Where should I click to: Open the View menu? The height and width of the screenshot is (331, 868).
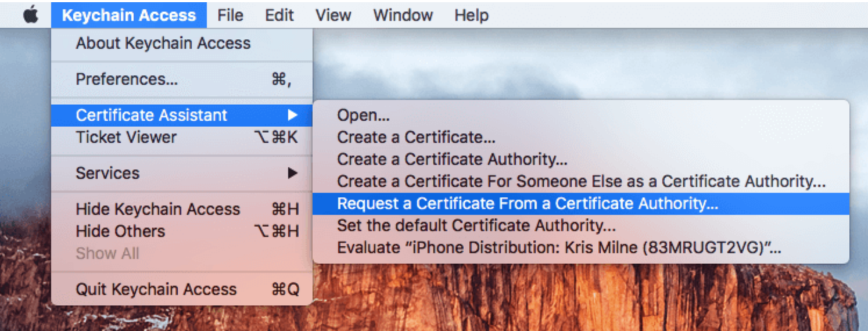(x=333, y=15)
